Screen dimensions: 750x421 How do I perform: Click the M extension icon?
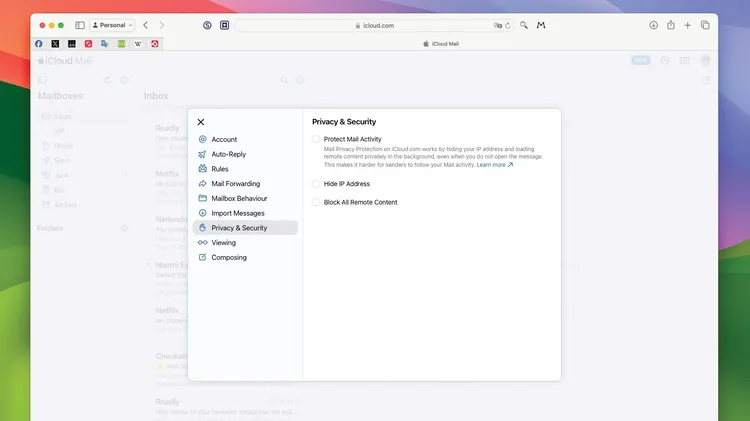click(541, 25)
